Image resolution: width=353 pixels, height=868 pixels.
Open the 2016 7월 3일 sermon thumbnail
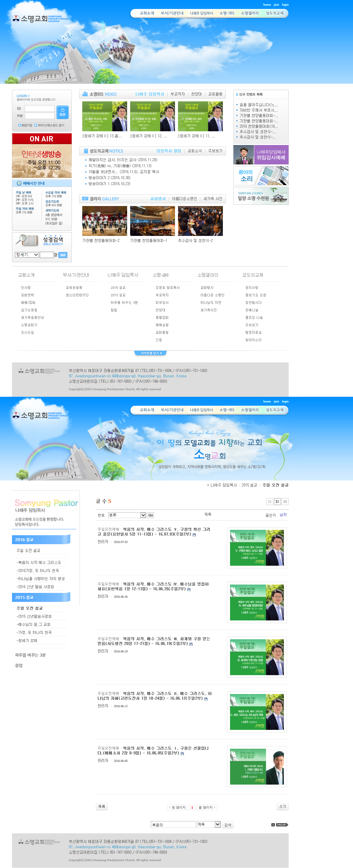click(257, 548)
